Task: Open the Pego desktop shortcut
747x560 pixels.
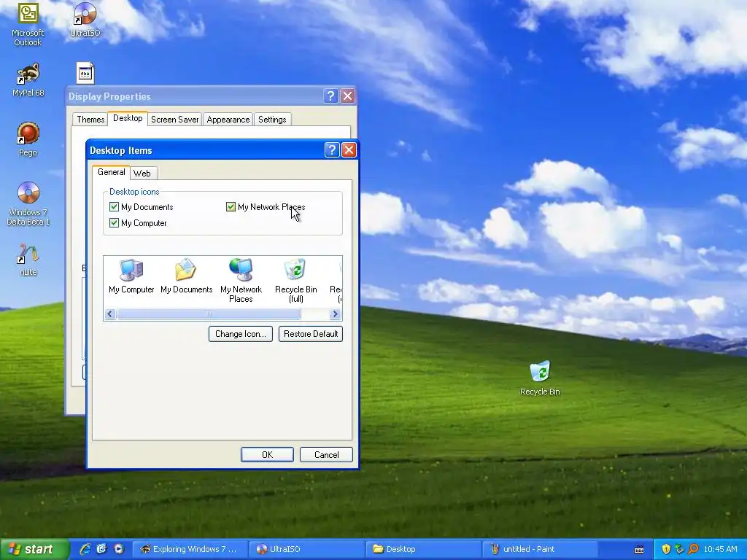Action: (28, 139)
